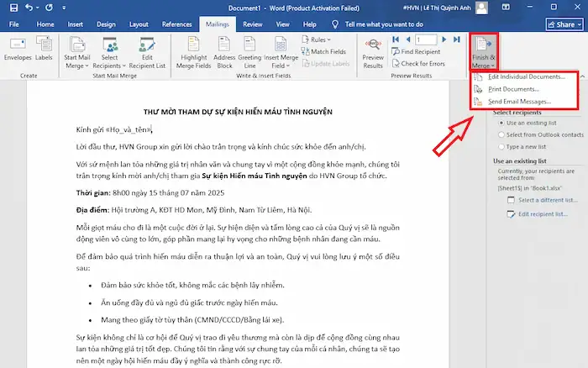Select 'Use an existing list' option
This screenshot has height=368, width=588.
point(500,123)
